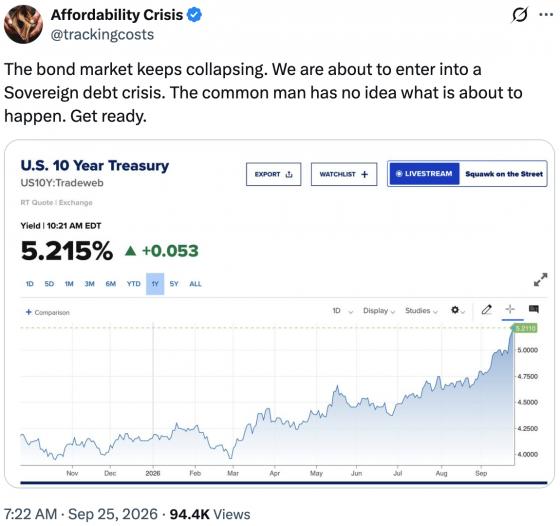
Task: Select the 1M time range
Action: tap(69, 284)
